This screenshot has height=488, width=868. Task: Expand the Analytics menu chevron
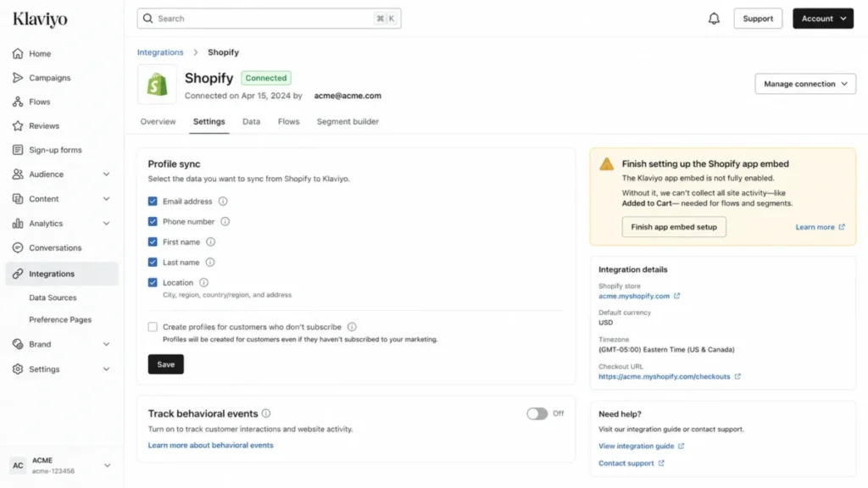106,224
